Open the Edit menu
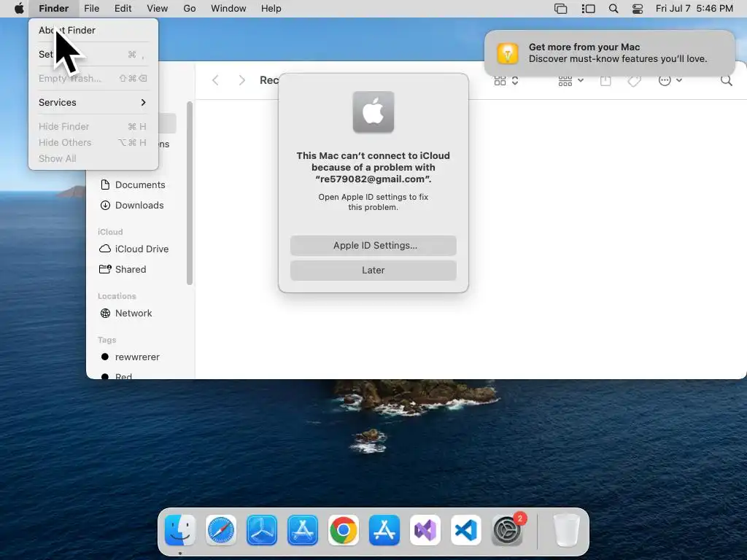Viewport: 747px width, 560px height. [x=123, y=9]
